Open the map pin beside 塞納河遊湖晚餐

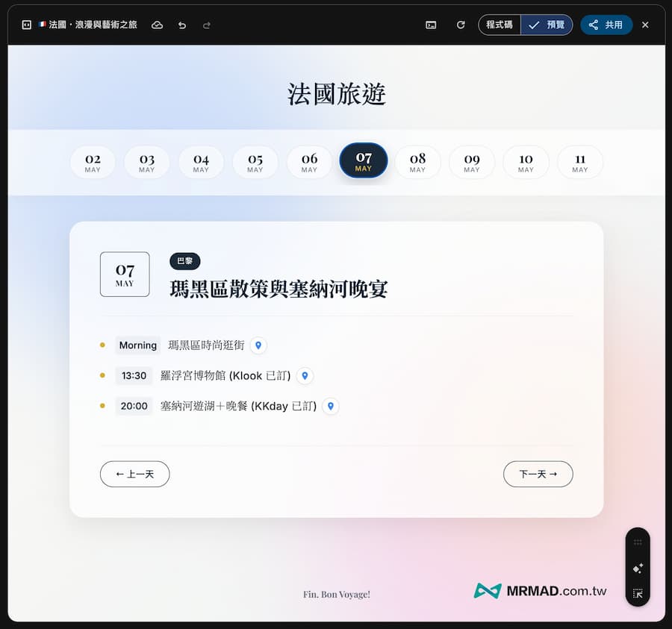click(331, 406)
